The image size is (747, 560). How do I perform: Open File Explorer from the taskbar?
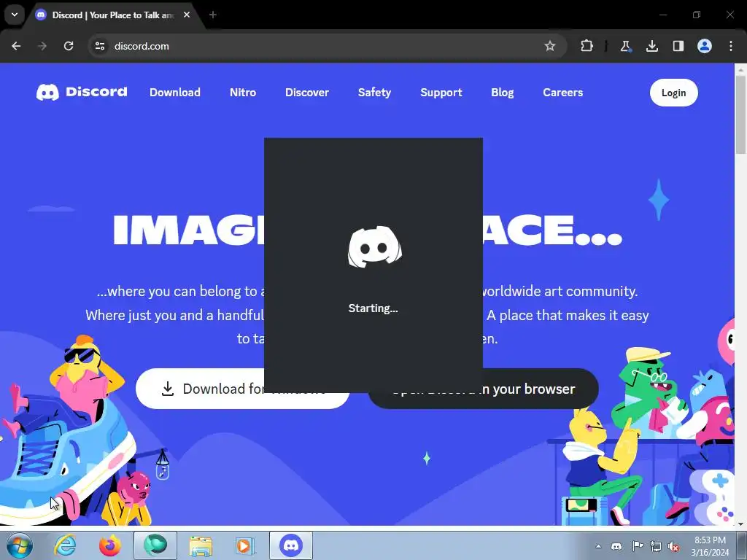click(x=201, y=545)
